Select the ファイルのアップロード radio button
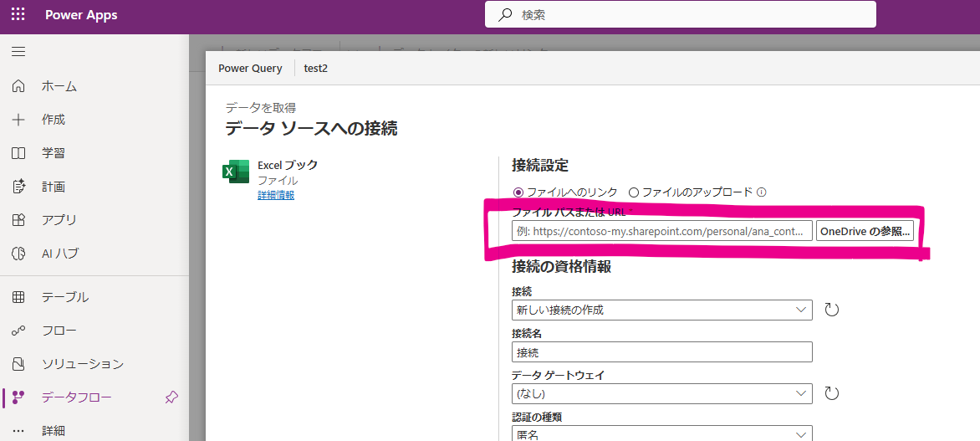Viewport: 980px width, 441px height. coord(634,192)
